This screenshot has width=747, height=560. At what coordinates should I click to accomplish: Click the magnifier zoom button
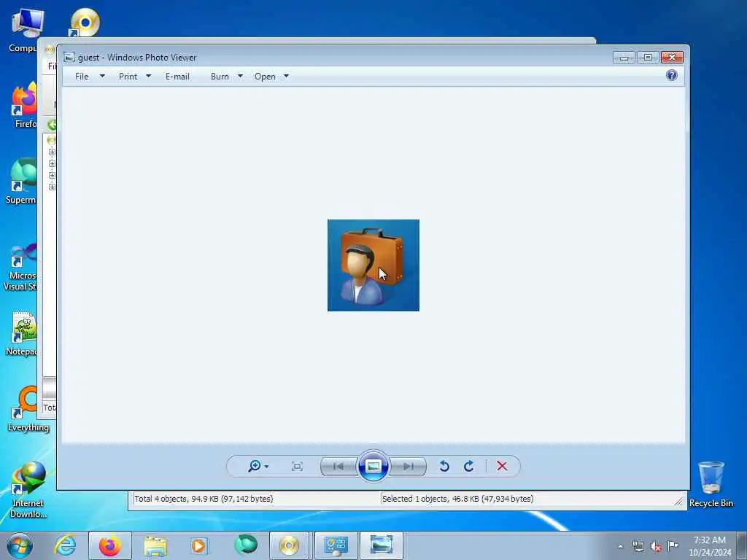click(255, 466)
